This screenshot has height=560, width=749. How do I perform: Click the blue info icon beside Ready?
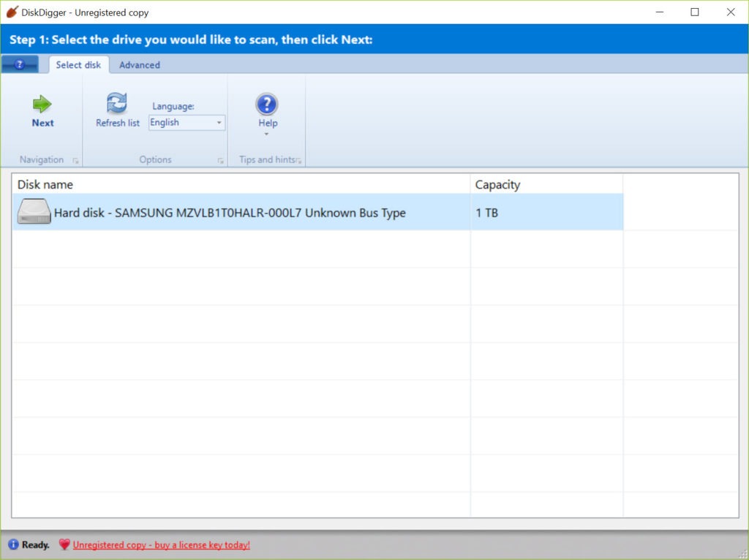pyautogui.click(x=13, y=544)
